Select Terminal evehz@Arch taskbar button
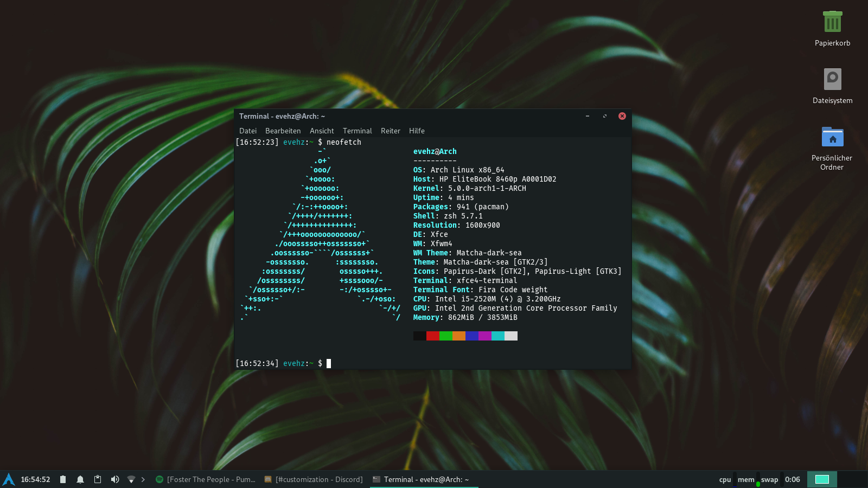The image size is (868, 488). (x=424, y=479)
